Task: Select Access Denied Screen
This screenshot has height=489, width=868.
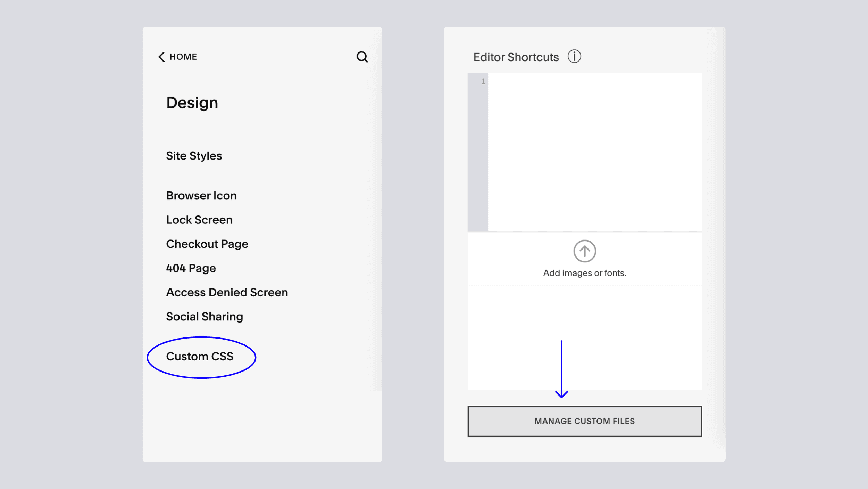Action: tap(227, 293)
